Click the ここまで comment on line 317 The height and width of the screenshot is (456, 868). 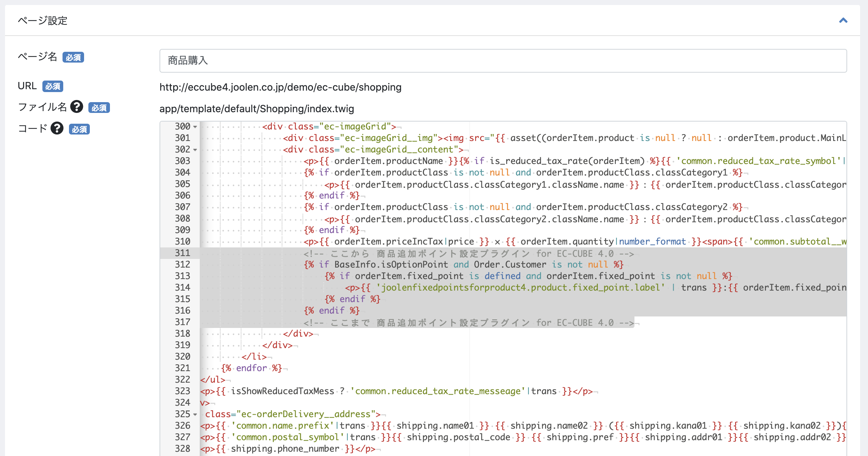pyautogui.click(x=469, y=323)
